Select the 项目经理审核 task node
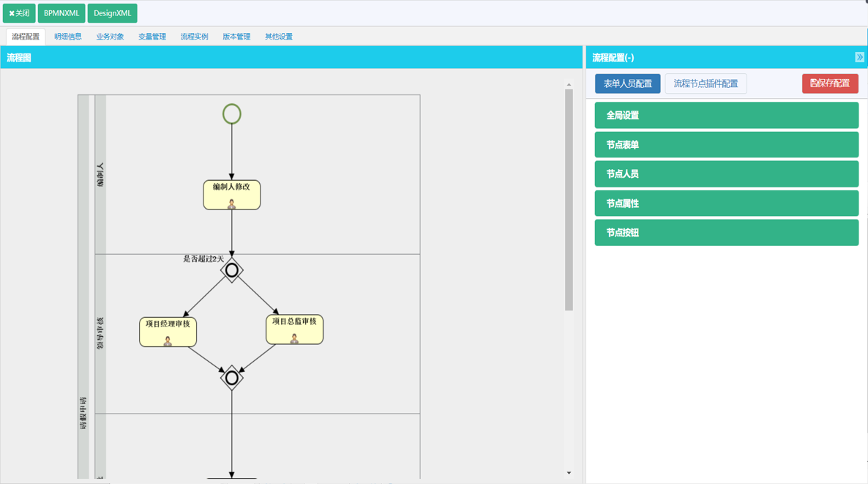This screenshot has width=868, height=484. coord(168,332)
